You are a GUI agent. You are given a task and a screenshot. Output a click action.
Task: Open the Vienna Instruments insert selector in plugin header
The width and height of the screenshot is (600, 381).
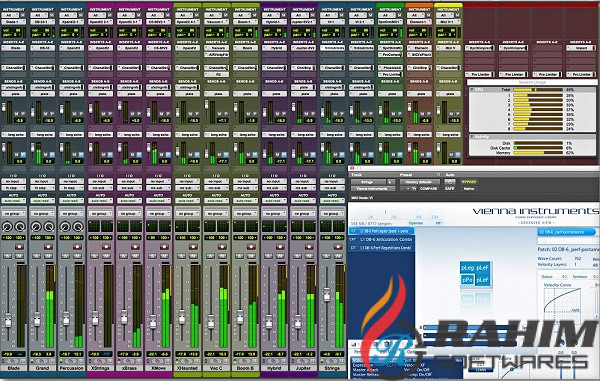click(x=373, y=189)
